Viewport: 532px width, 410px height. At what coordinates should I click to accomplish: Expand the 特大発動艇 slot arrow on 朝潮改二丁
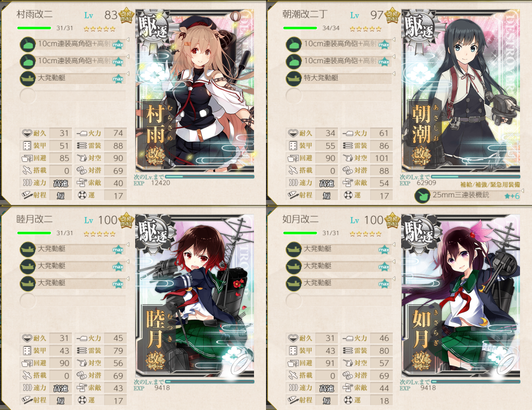click(x=394, y=73)
